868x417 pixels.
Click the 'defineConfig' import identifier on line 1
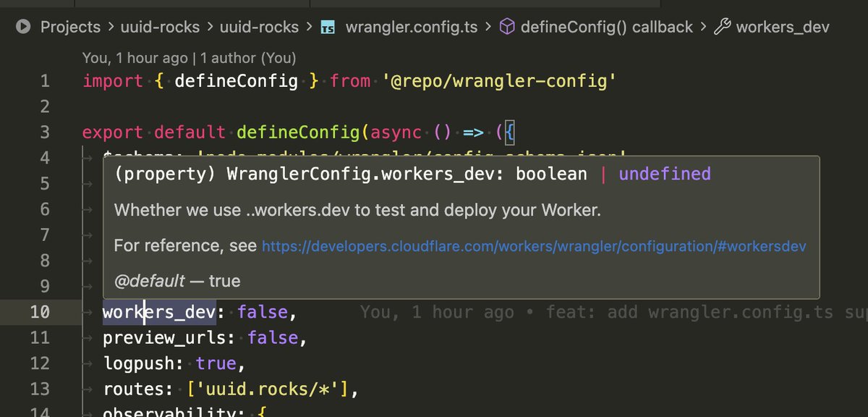(237, 81)
